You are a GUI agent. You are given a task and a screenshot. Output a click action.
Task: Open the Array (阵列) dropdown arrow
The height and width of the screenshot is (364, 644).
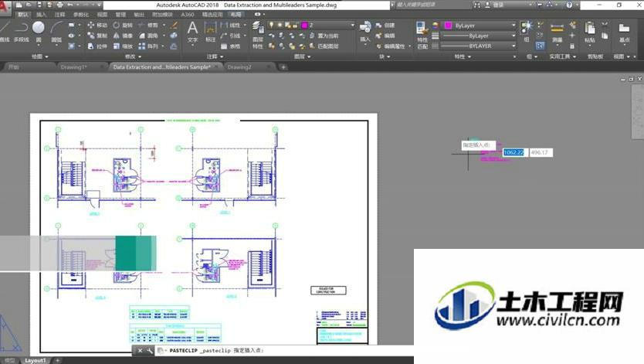[x=164, y=46]
